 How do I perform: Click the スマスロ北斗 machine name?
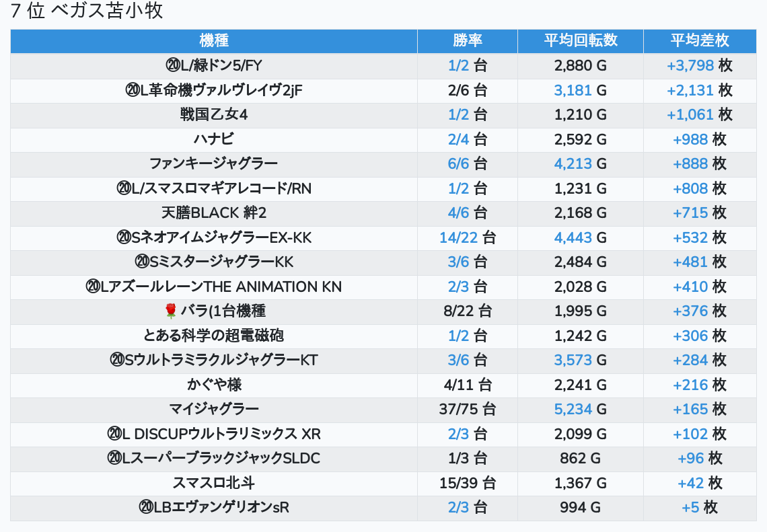(214, 483)
